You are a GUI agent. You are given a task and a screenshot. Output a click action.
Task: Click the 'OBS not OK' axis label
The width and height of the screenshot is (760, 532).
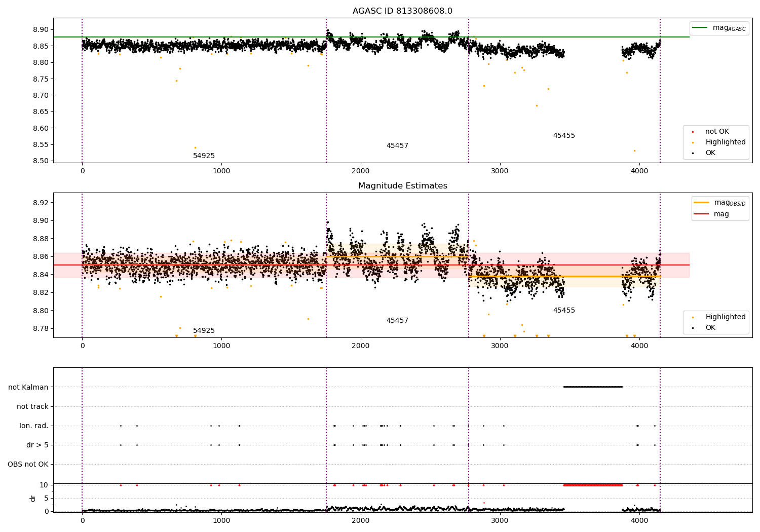28,464
